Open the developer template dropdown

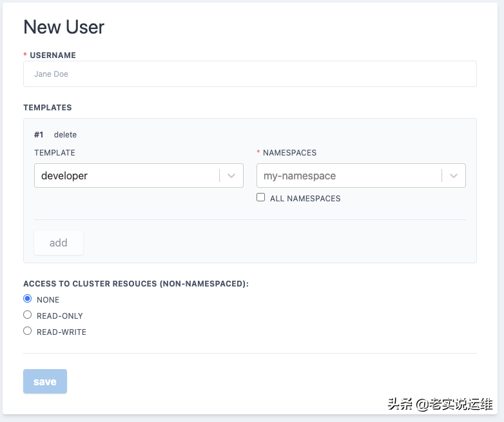point(139,176)
